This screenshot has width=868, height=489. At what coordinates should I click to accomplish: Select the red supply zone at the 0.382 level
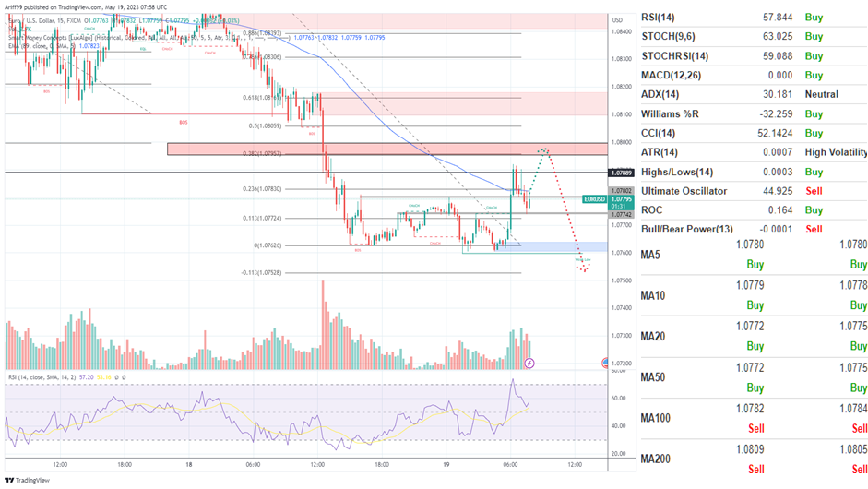387,149
